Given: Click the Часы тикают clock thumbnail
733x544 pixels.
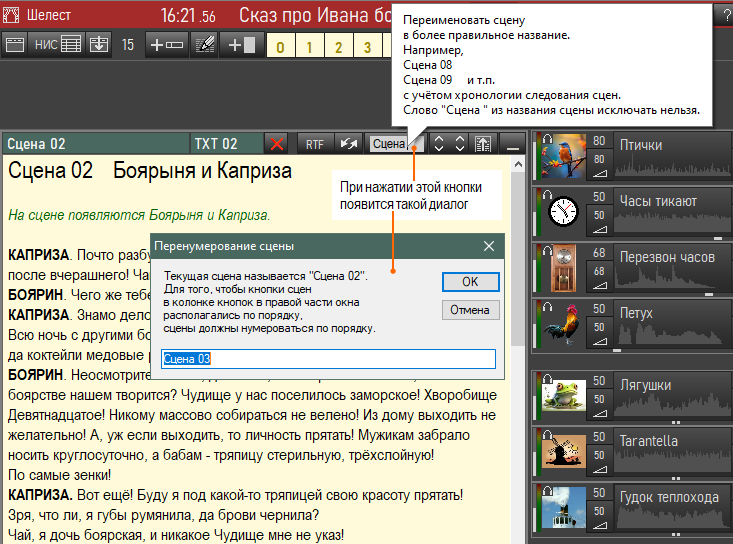Looking at the screenshot, I should pyautogui.click(x=564, y=212).
